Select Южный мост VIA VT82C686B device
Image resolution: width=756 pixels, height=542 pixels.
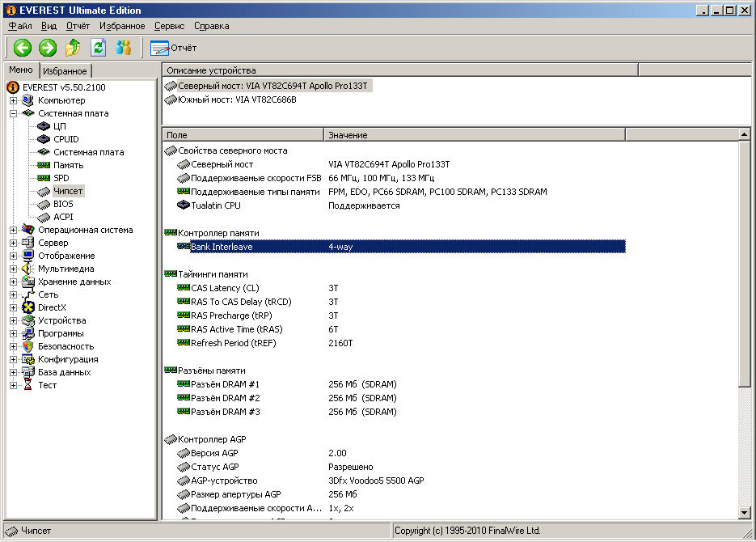[x=237, y=100]
